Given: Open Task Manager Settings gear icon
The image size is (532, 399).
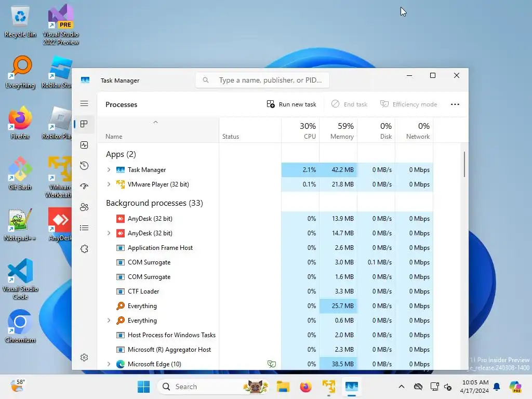Looking at the screenshot, I should pyautogui.click(x=84, y=357).
